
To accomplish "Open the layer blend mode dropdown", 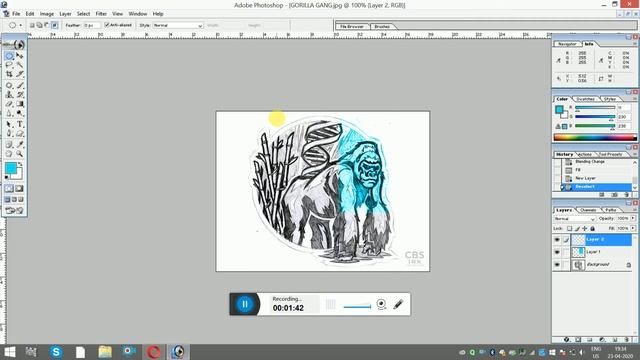I will [575, 219].
